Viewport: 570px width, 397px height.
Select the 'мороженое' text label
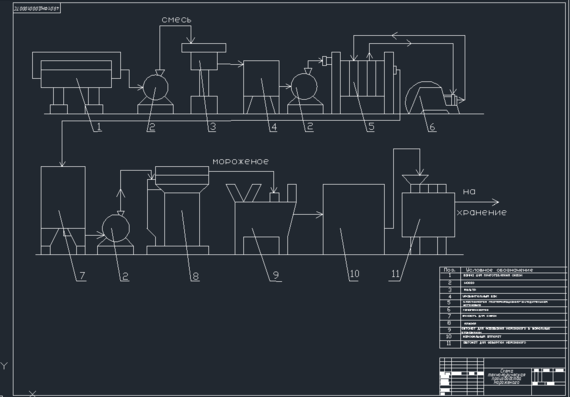click(241, 161)
